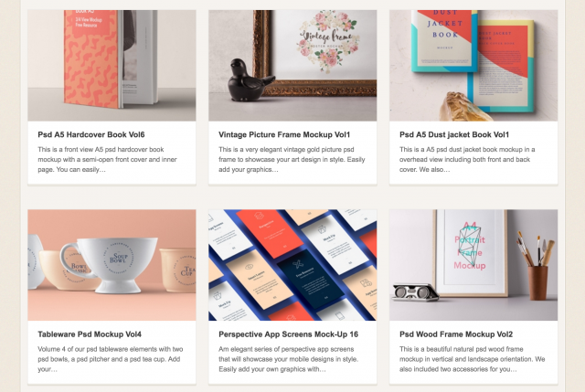Select the tableware Volume 4 description text
Image resolution: width=585 pixels, height=392 pixels.
[111, 359]
